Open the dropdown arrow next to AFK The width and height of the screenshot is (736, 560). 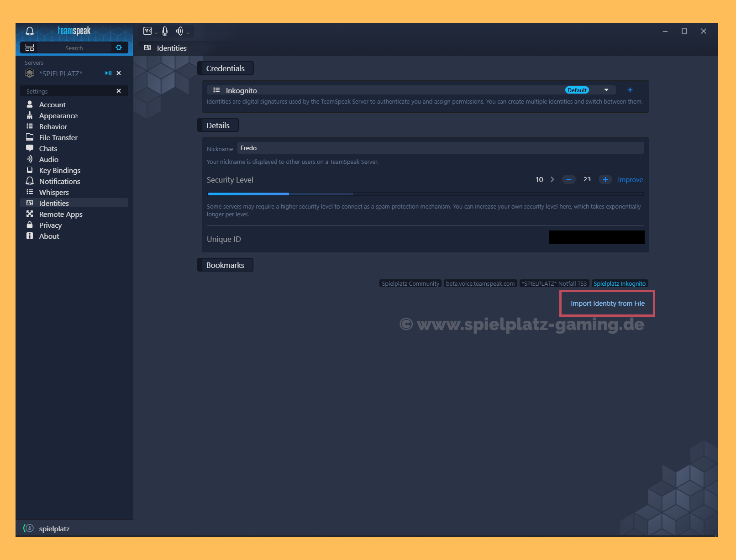point(156,33)
